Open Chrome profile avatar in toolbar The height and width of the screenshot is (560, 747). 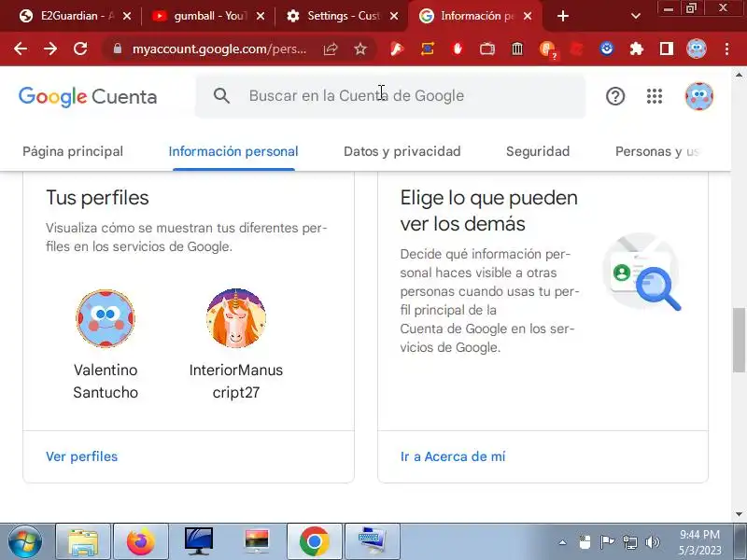[x=697, y=49]
